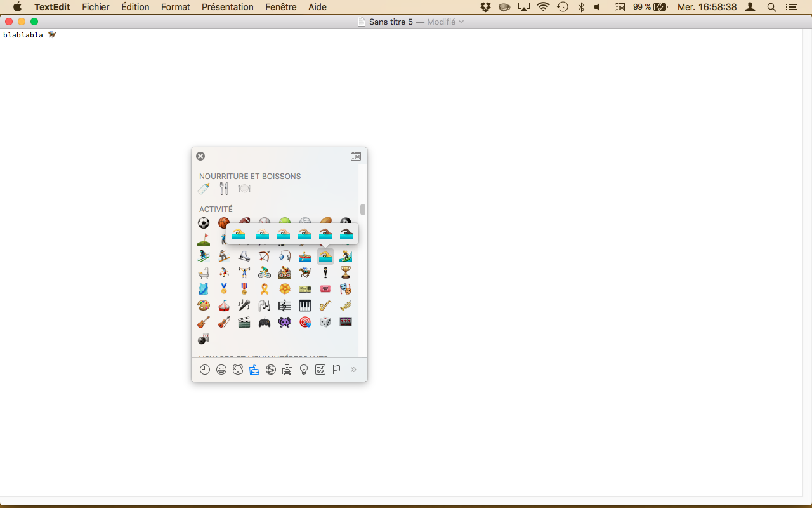Open the Format menu

(x=176, y=7)
